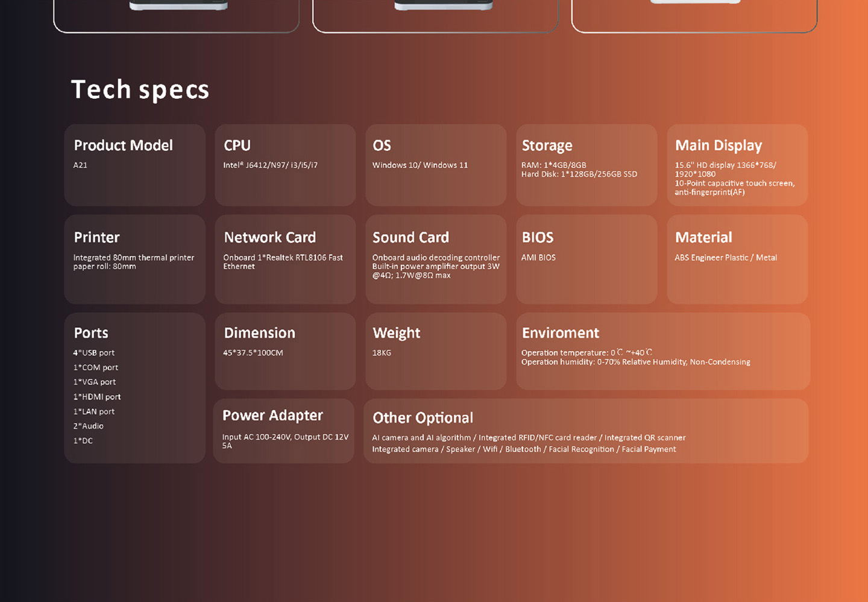Click the middle product image thumbnail
The height and width of the screenshot is (602, 868).
(x=436, y=12)
